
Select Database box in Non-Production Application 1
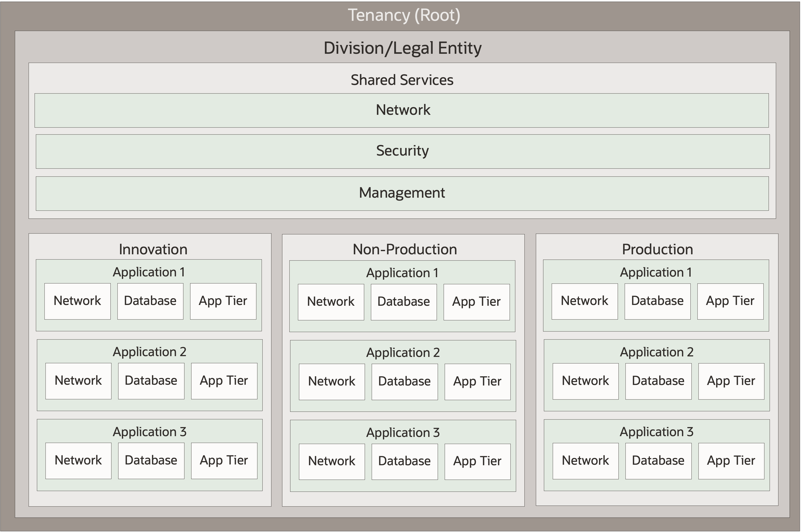click(x=404, y=302)
